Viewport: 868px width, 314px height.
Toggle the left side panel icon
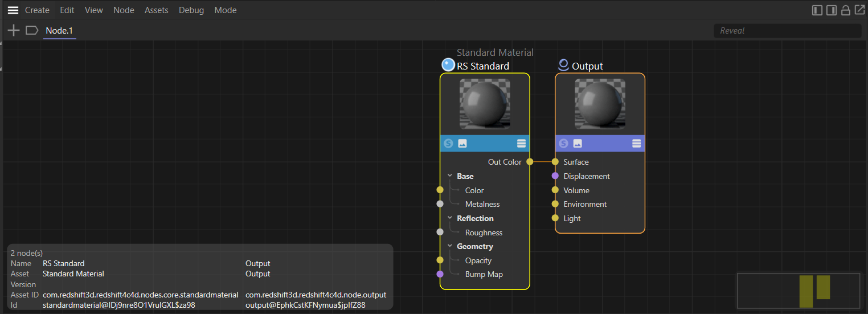[x=817, y=10]
